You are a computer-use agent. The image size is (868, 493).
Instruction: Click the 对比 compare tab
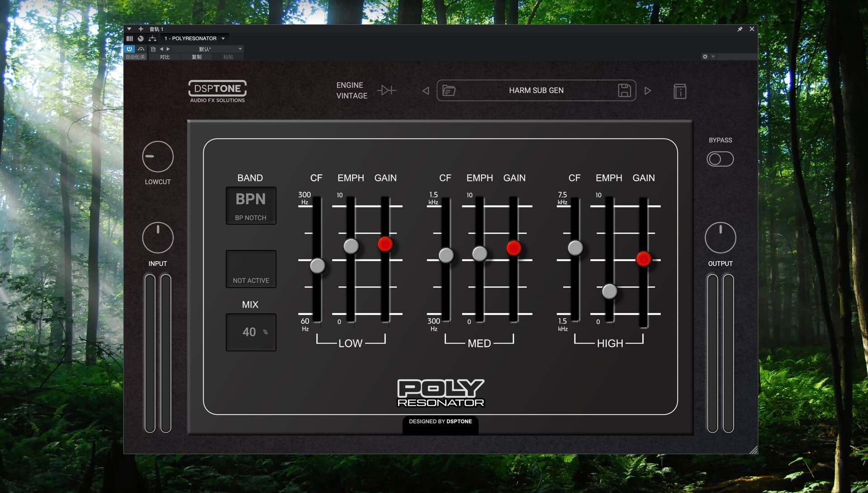(165, 57)
